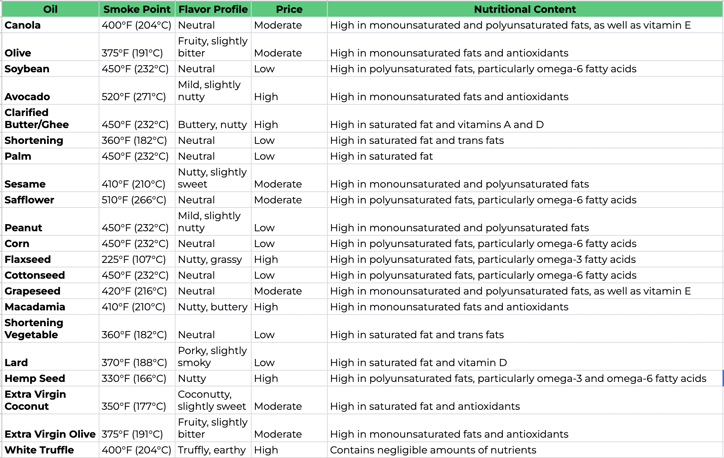This screenshot has width=724, height=458.
Task: Click the Nutritional Content header
Action: tap(524, 9)
